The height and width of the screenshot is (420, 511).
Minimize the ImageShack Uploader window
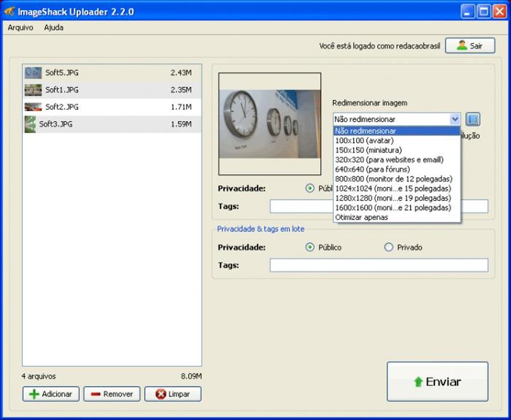467,12
